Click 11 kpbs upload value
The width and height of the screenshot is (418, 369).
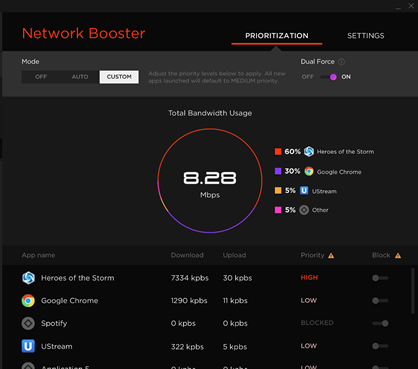(x=235, y=301)
